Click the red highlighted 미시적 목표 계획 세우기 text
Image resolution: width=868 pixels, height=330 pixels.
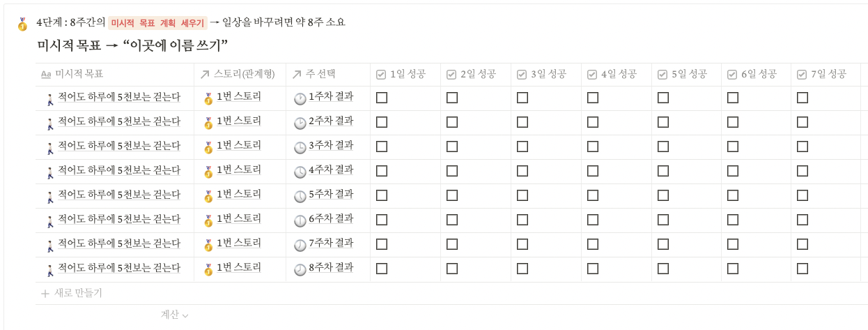[157, 23]
